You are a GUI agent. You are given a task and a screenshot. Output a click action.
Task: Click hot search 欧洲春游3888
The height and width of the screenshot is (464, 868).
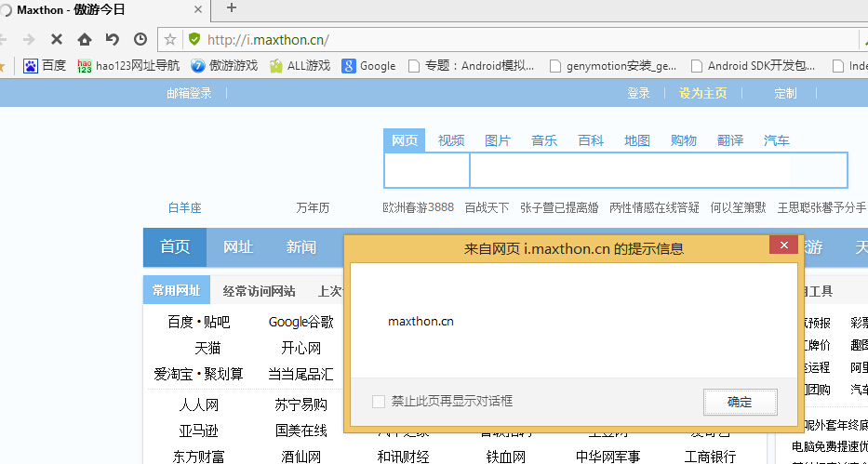(x=419, y=207)
